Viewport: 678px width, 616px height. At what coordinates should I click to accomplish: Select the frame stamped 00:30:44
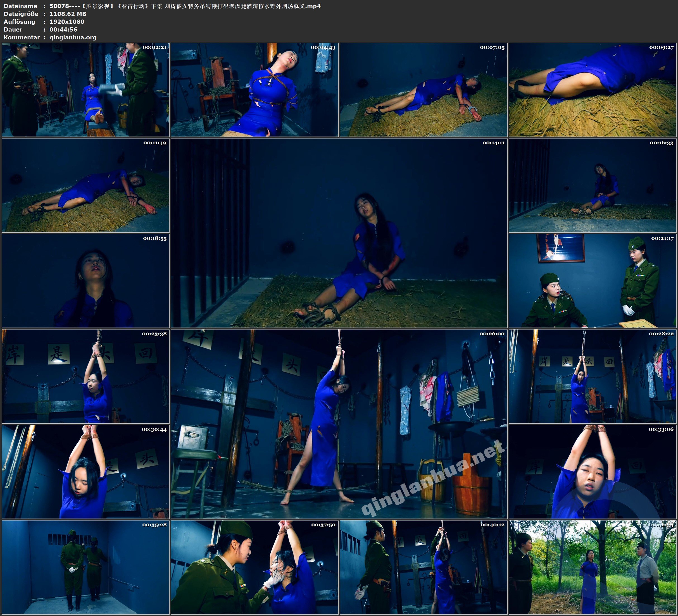tap(85, 472)
